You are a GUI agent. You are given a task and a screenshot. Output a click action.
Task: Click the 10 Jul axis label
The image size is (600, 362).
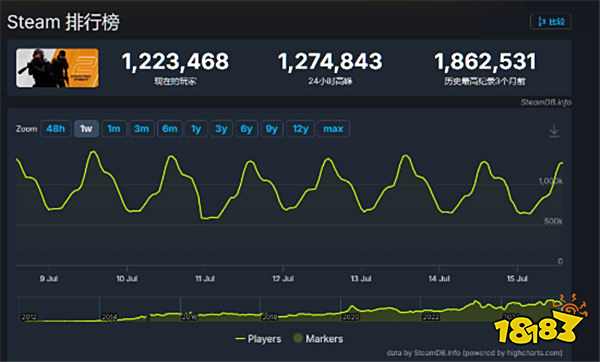[127, 279]
